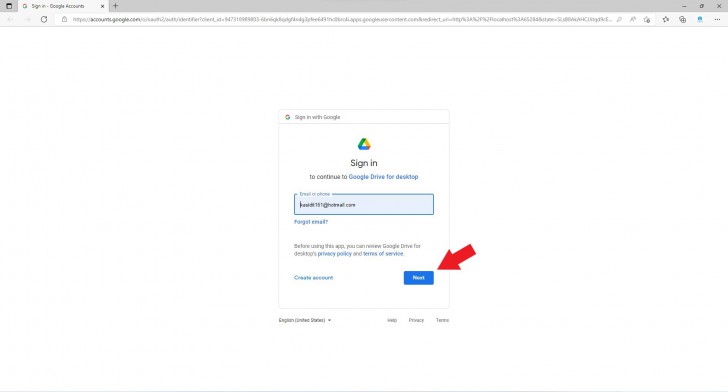
Task: Refresh the current page
Action: (44, 20)
